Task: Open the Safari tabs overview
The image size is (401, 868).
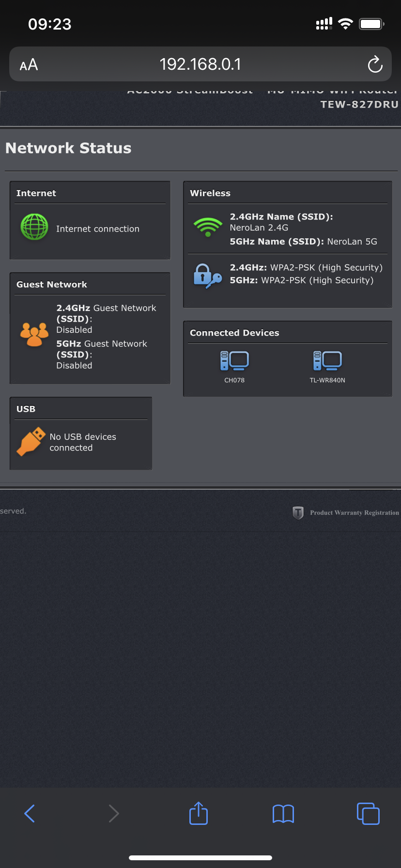Action: click(x=368, y=814)
